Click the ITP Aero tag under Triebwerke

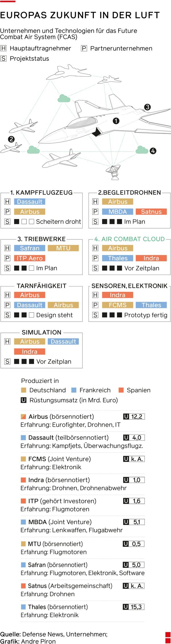(x=30, y=258)
